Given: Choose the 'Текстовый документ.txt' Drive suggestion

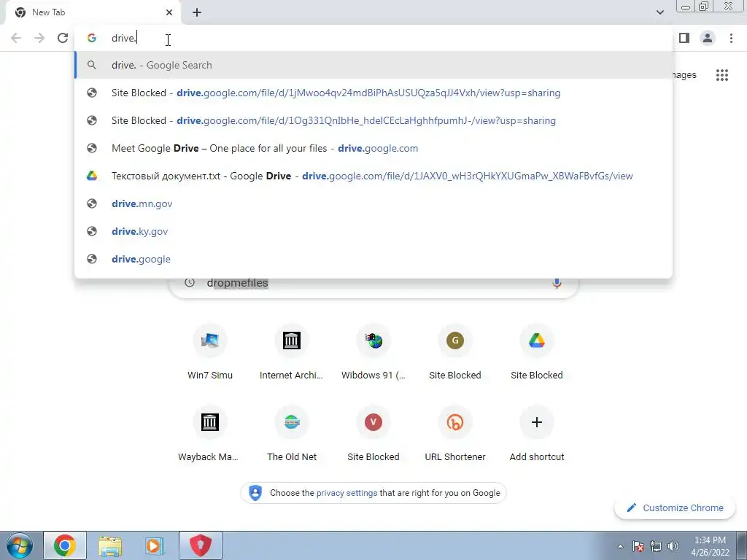Looking at the screenshot, I should pos(373,176).
